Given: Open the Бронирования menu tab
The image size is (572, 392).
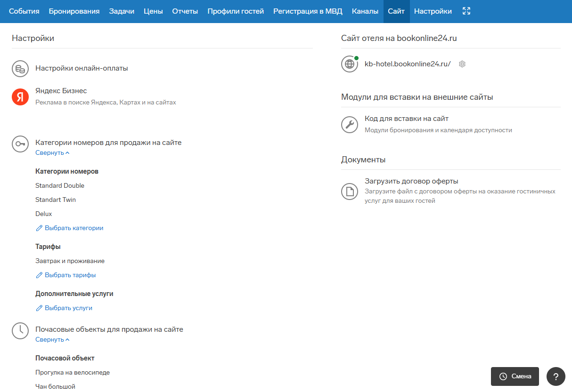Looking at the screenshot, I should [74, 11].
